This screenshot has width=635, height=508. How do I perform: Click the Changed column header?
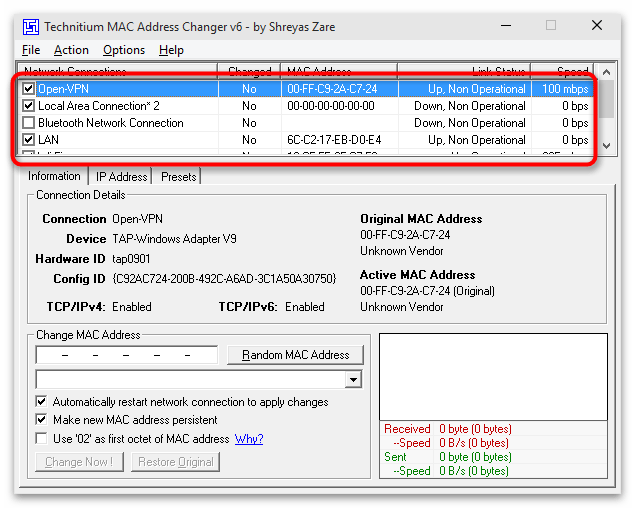click(x=249, y=71)
